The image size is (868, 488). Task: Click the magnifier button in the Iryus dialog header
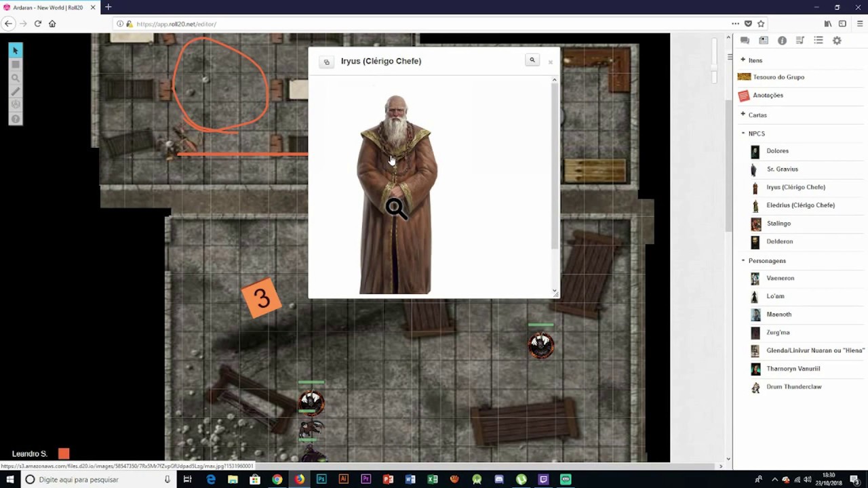coord(532,60)
